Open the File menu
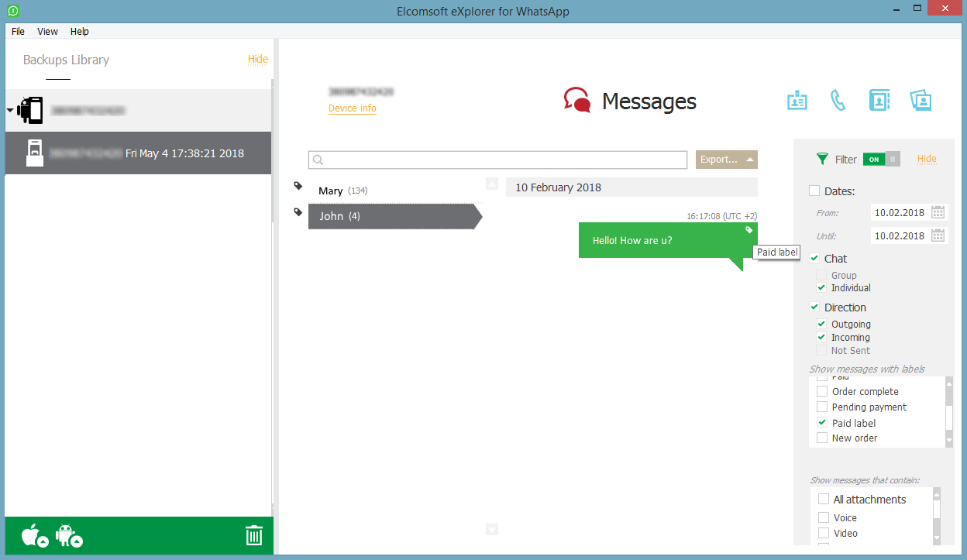Screen dimensions: 967x560 pos(18,32)
